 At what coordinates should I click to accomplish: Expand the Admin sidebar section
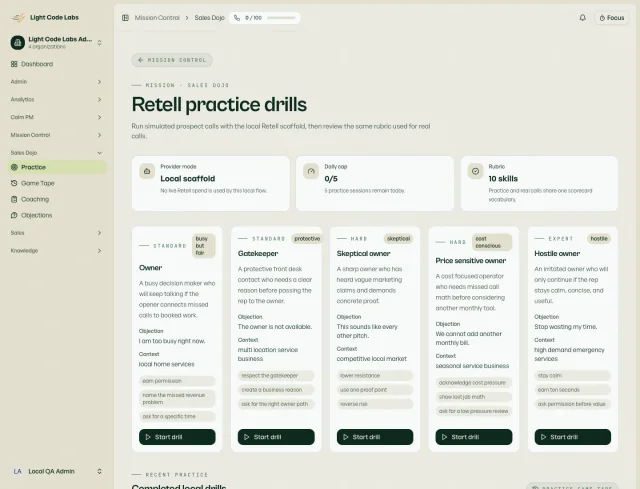(x=56, y=82)
